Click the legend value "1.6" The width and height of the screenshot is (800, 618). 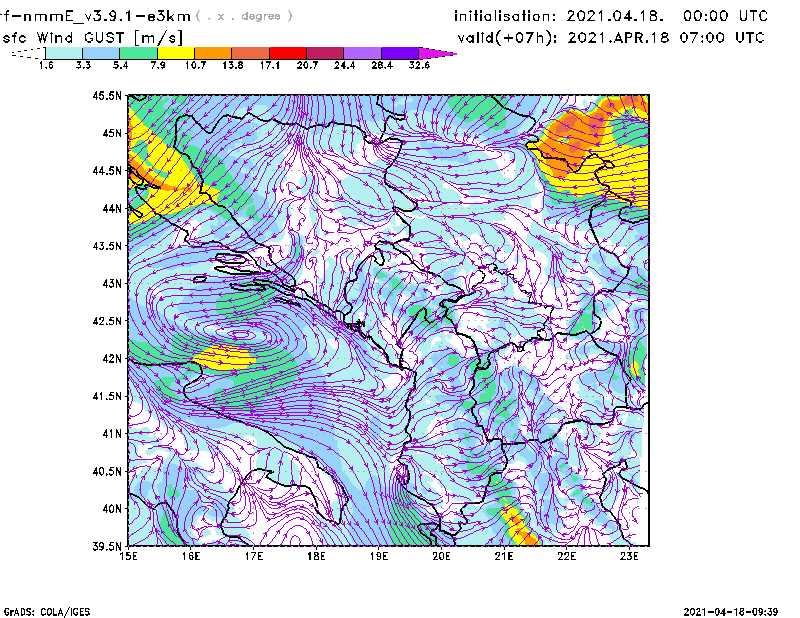click(46, 65)
